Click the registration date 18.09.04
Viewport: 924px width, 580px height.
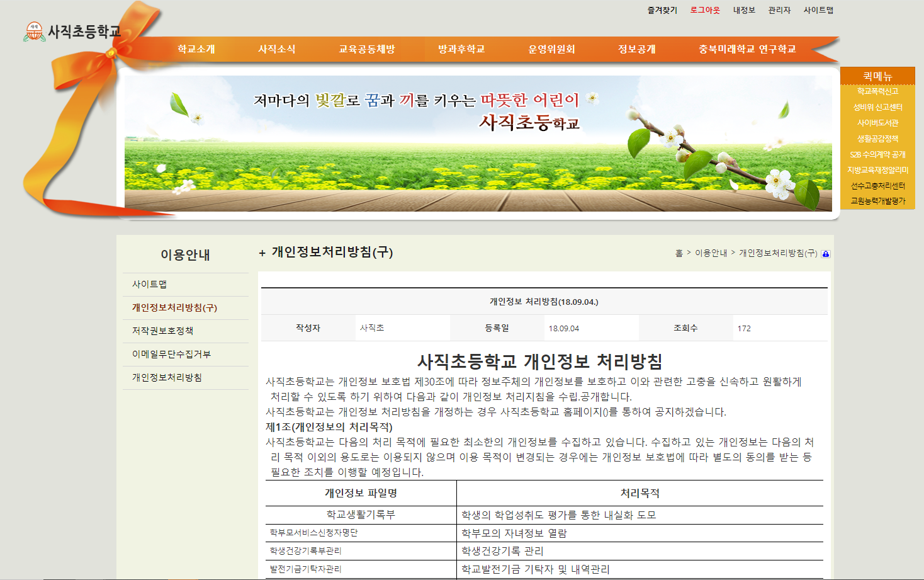563,329
